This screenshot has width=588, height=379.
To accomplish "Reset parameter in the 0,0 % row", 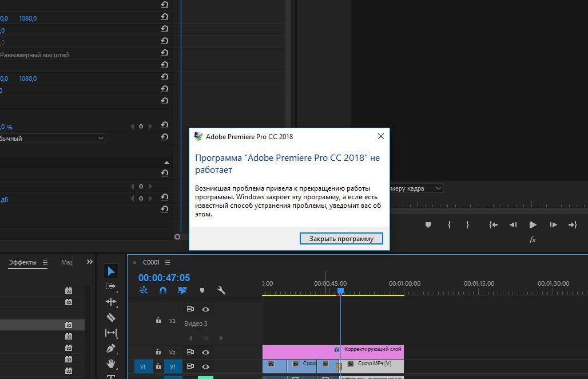I will point(164,125).
